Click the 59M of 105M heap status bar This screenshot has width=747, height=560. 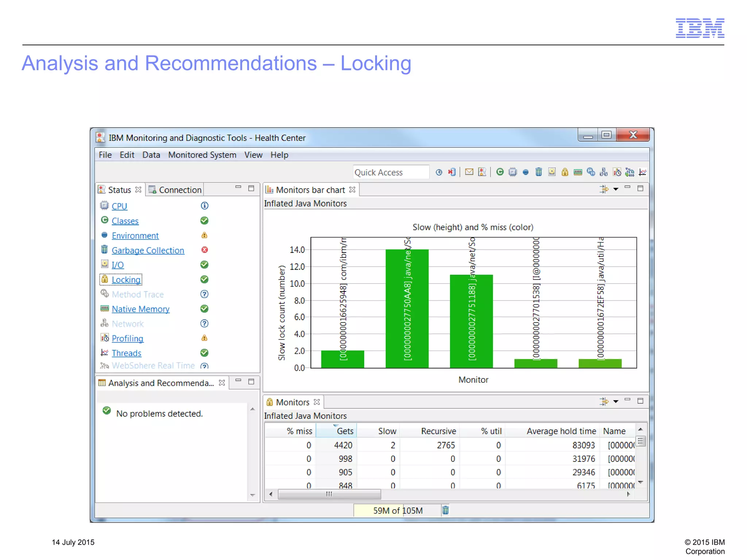[x=397, y=510]
